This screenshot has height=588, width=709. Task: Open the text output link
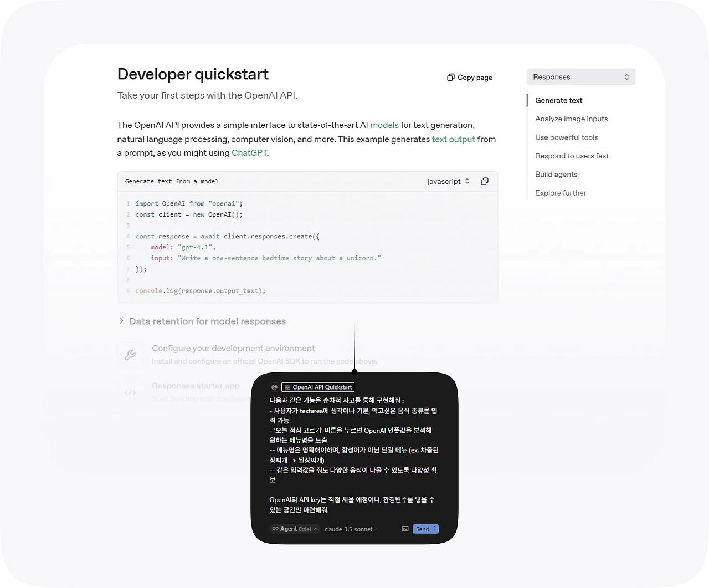point(454,139)
